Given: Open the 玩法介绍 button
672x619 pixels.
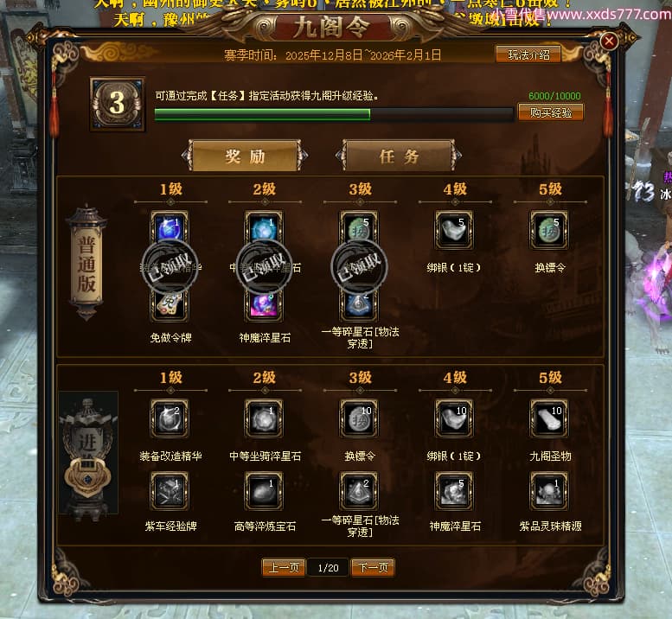Looking at the screenshot, I should 528,54.
